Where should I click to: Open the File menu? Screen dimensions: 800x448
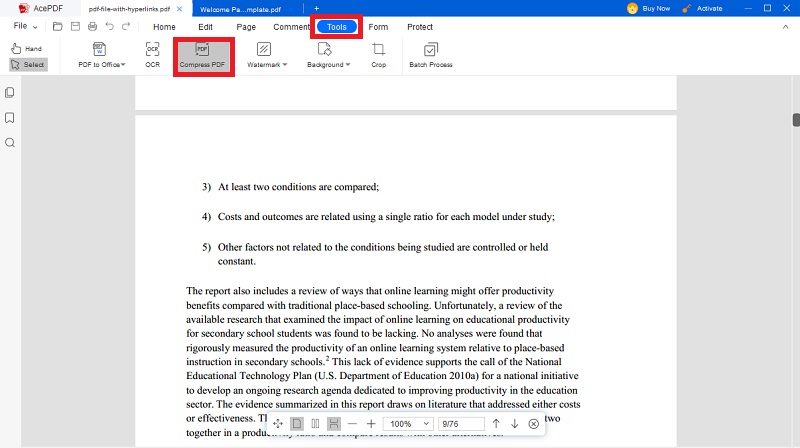coord(24,26)
